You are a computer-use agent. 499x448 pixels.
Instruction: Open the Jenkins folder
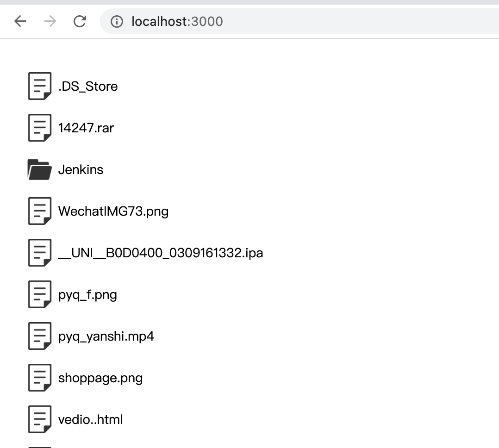pyautogui.click(x=81, y=169)
